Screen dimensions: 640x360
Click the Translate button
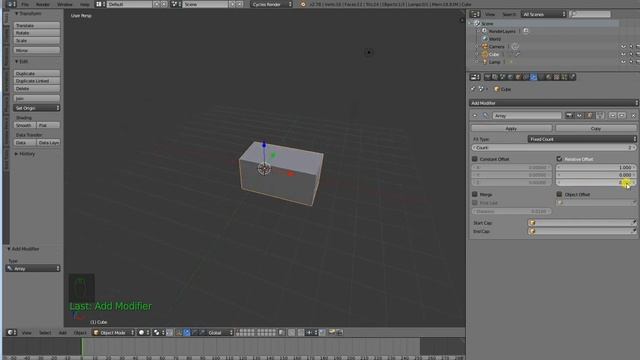37,25
